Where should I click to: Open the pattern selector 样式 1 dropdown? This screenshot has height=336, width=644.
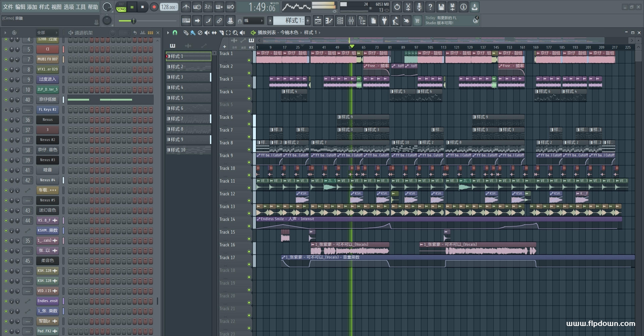coord(289,21)
